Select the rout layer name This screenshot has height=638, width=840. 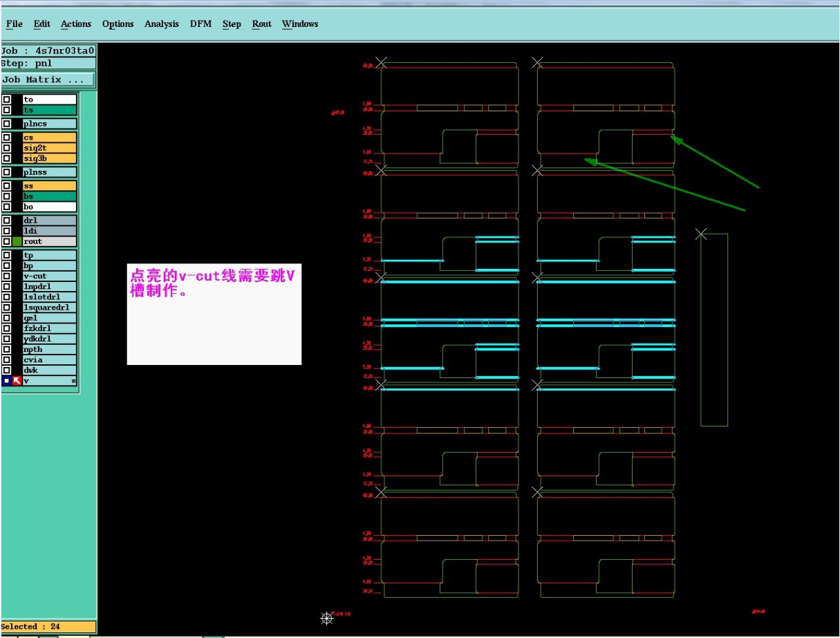pos(49,241)
